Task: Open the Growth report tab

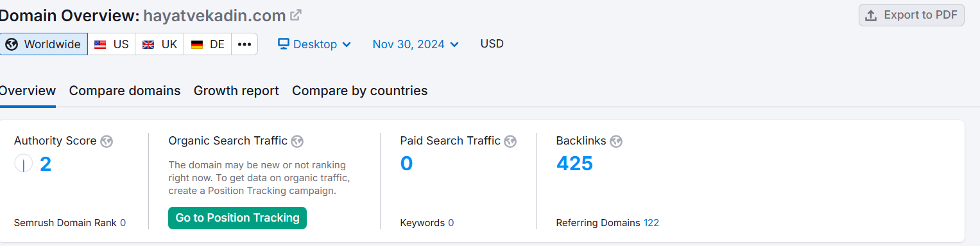Action: pos(236,91)
